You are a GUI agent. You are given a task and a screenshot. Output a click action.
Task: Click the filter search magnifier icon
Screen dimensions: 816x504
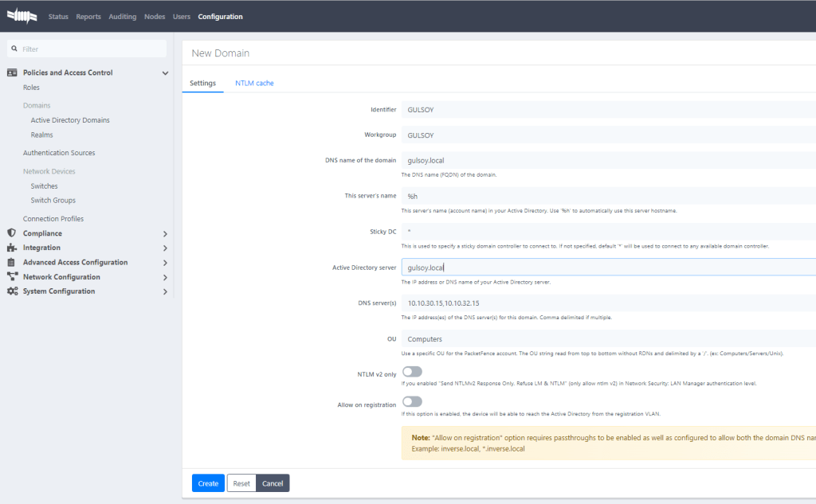[14, 49]
